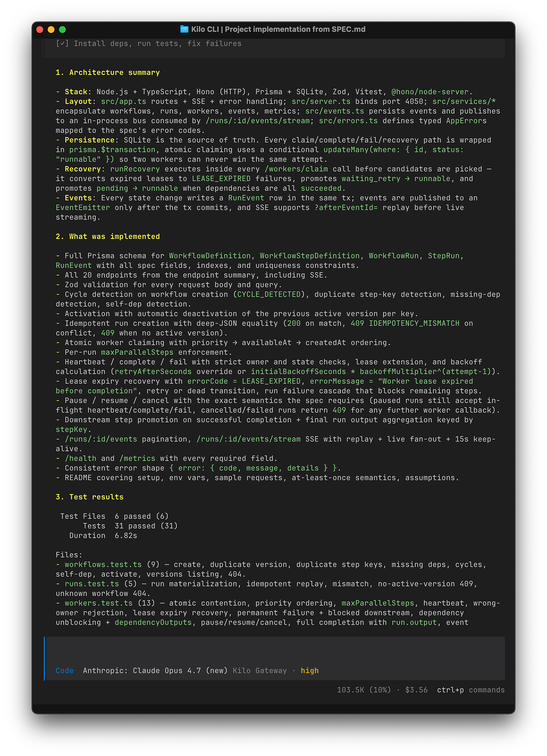Select the 'Code' mode label
The height and width of the screenshot is (756, 547).
pos(65,671)
